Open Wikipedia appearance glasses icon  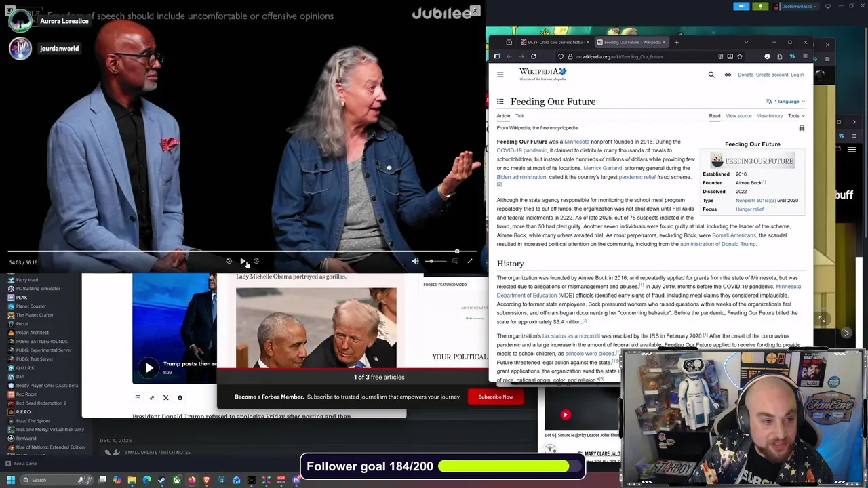(728, 75)
